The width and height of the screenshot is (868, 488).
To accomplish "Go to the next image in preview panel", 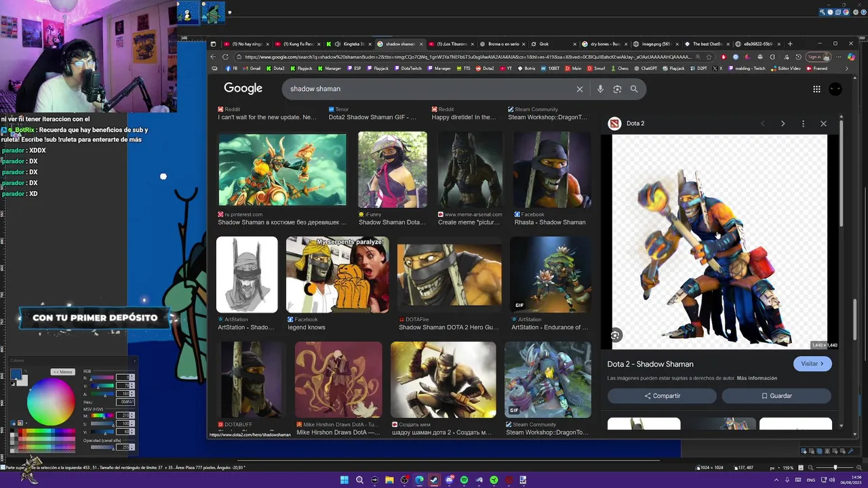I will coord(783,123).
